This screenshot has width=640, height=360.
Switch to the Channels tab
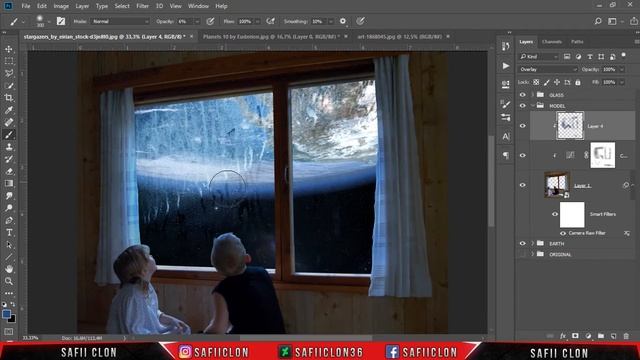pyautogui.click(x=552, y=42)
